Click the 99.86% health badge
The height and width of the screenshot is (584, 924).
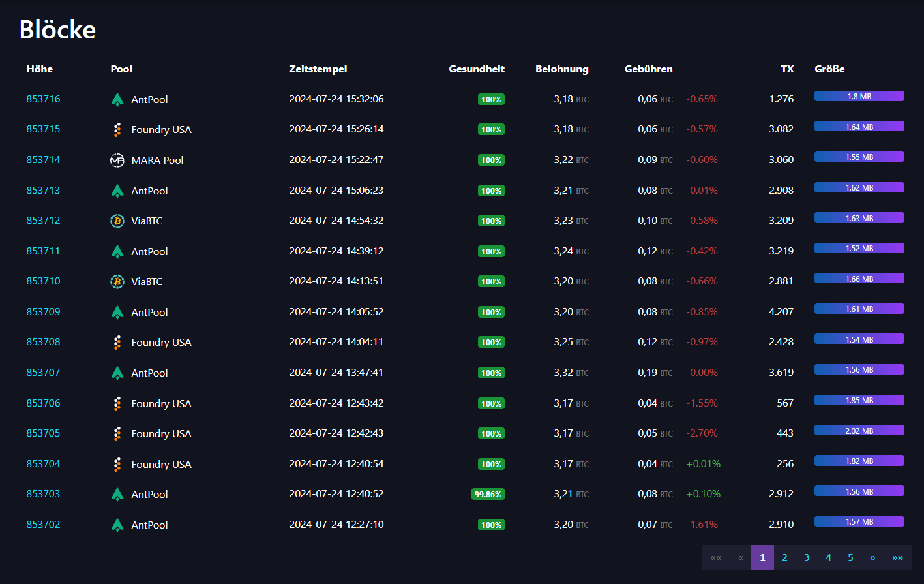tap(488, 495)
